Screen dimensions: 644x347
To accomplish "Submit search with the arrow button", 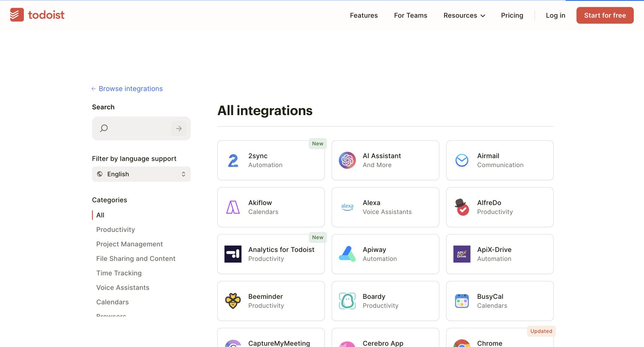I will click(179, 128).
